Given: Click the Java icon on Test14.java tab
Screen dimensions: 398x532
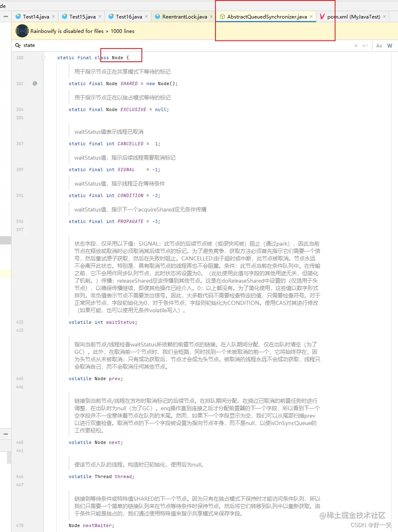Looking at the screenshot, I should [18, 16].
